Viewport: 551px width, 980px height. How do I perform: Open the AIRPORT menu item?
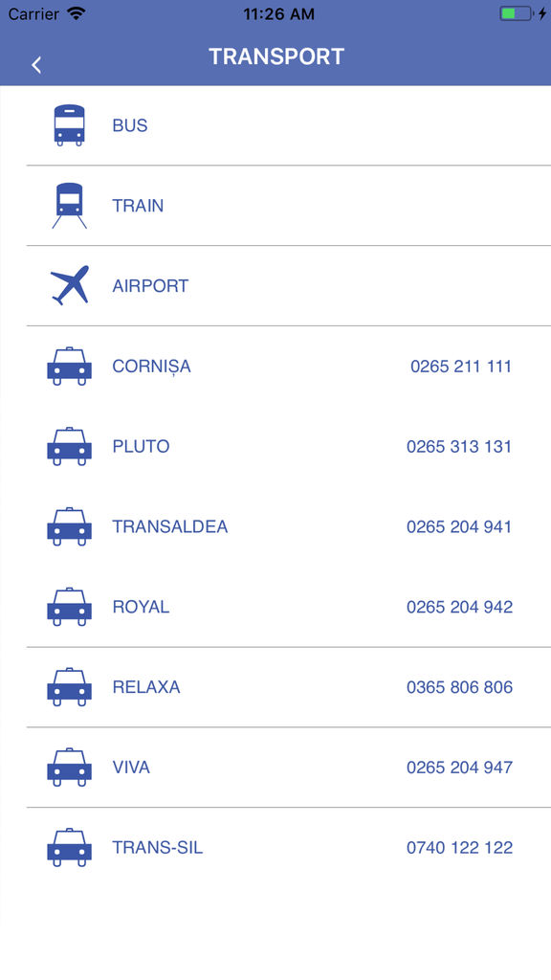click(x=288, y=285)
